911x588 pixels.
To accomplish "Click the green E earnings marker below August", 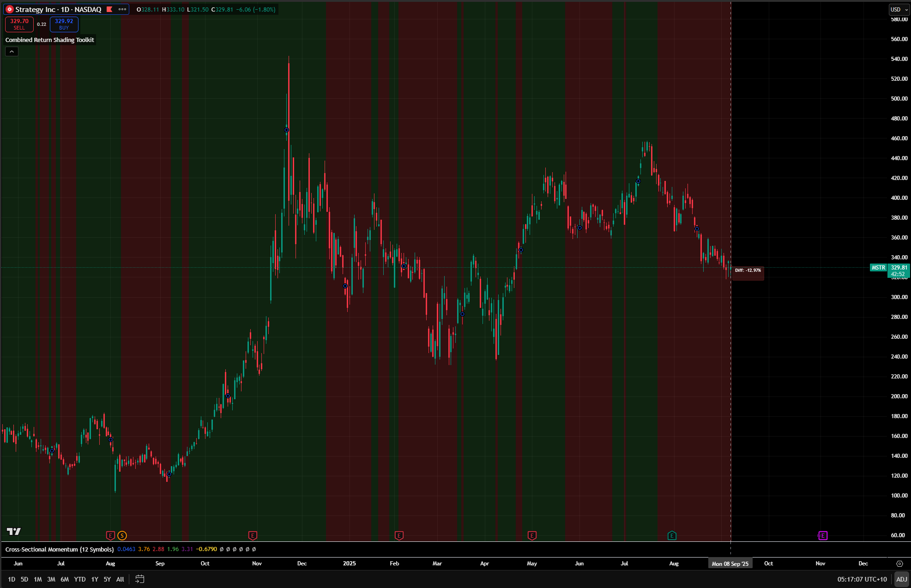I will [x=672, y=536].
